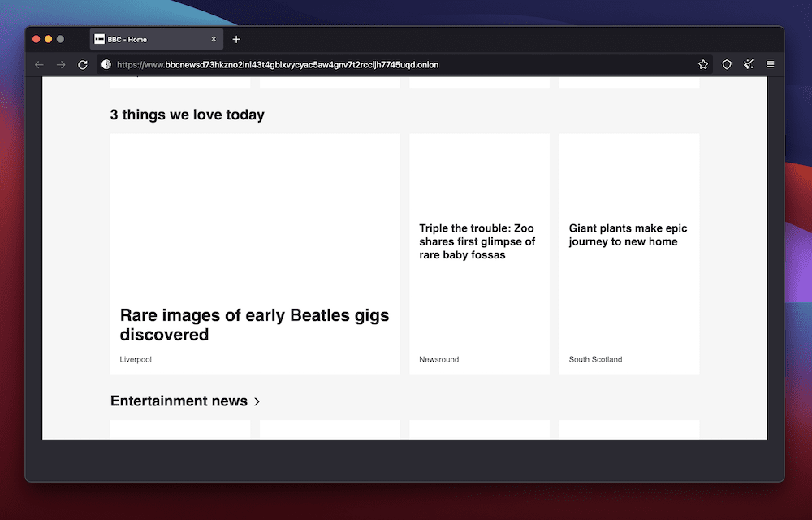Click the Newsround category tag

438,359
